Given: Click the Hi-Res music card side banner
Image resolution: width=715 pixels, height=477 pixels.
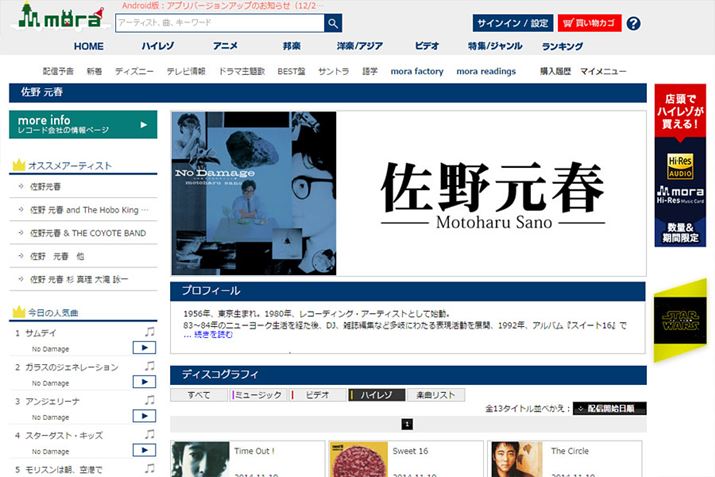Looking at the screenshot, I should pos(680,165).
